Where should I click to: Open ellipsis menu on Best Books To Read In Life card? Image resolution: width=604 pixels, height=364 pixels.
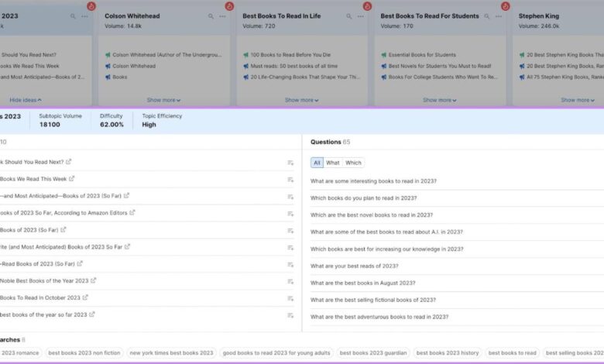361,16
